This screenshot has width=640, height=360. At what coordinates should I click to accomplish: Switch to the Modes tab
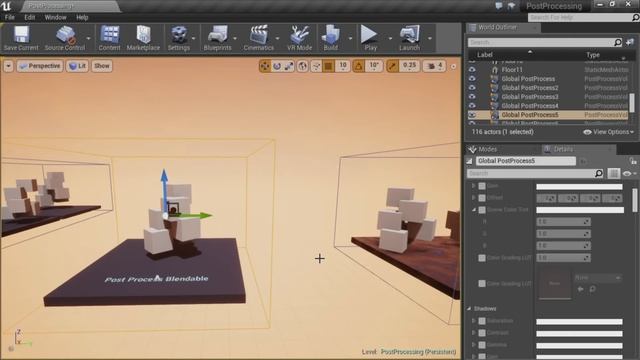click(487, 149)
